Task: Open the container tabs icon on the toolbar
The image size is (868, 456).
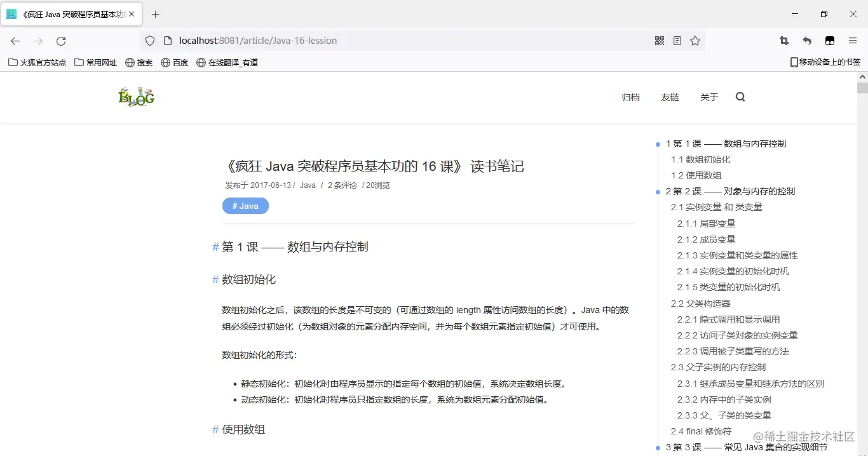Action: pyautogui.click(x=829, y=40)
